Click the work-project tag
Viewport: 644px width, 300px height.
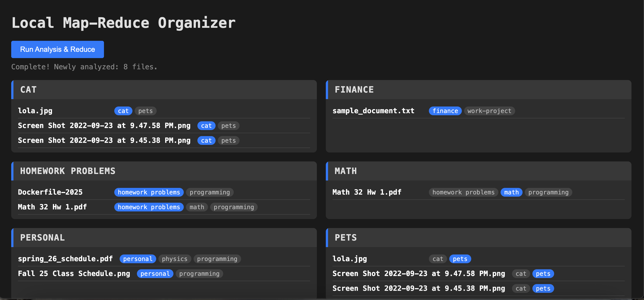tap(489, 111)
